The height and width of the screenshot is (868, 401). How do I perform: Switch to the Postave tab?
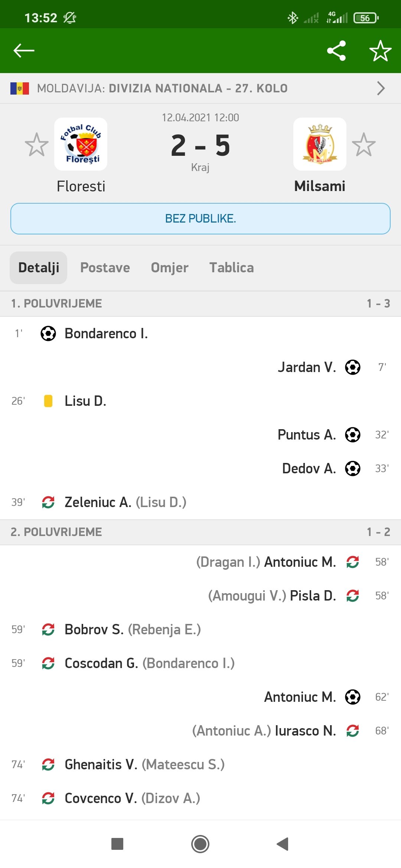click(105, 268)
